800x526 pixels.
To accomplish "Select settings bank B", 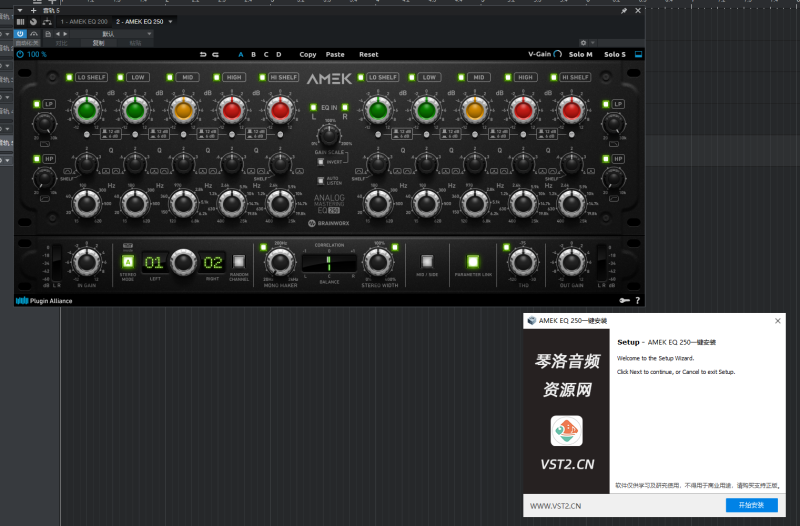I will (x=254, y=54).
